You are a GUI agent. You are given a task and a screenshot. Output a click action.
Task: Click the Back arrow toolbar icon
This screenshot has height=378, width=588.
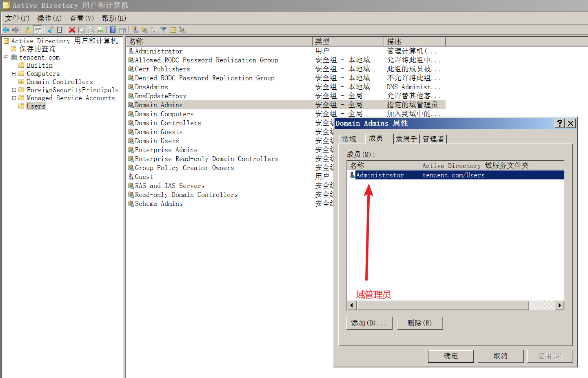coord(6,30)
